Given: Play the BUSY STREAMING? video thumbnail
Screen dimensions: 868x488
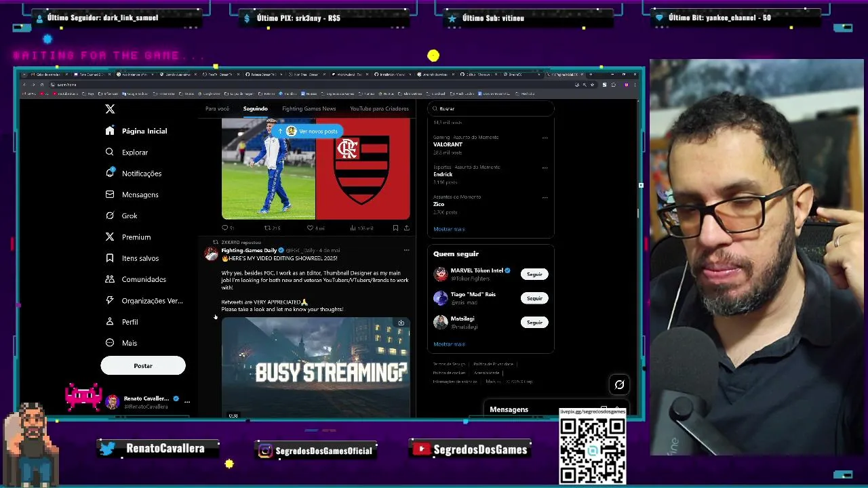Looking at the screenshot, I should click(x=315, y=367).
